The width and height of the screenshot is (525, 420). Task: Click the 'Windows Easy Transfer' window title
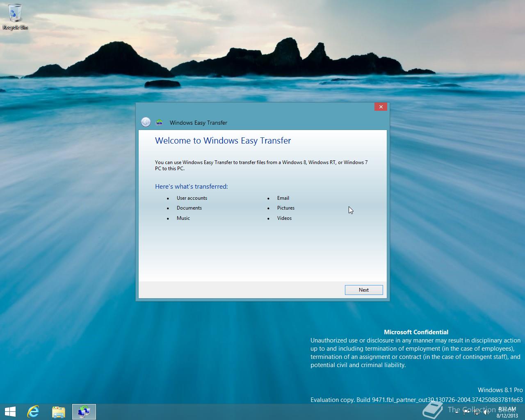click(199, 123)
